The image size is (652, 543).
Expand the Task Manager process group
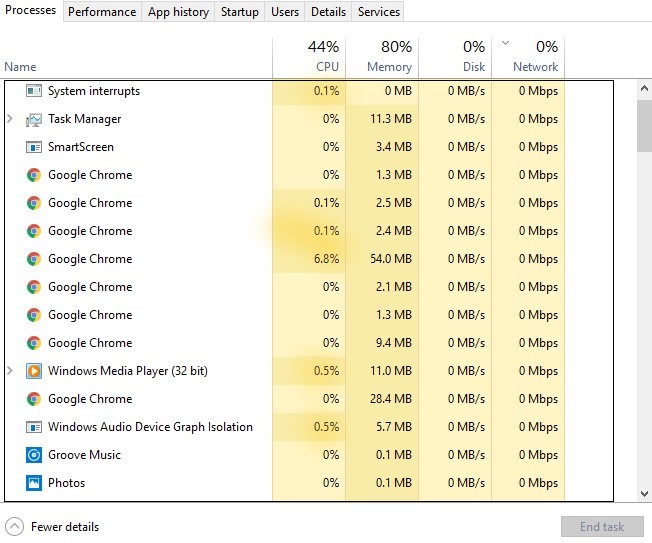click(x=10, y=119)
